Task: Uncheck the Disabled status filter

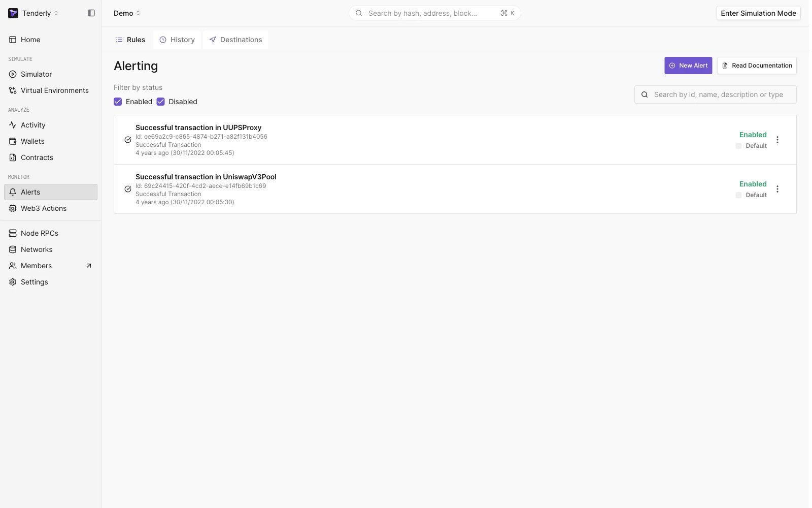Action: pyautogui.click(x=160, y=102)
